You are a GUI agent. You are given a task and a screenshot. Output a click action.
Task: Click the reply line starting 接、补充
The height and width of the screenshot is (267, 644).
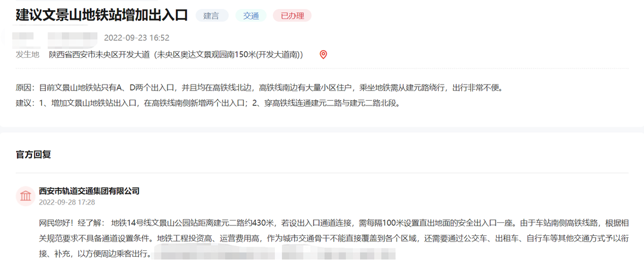point(95,254)
